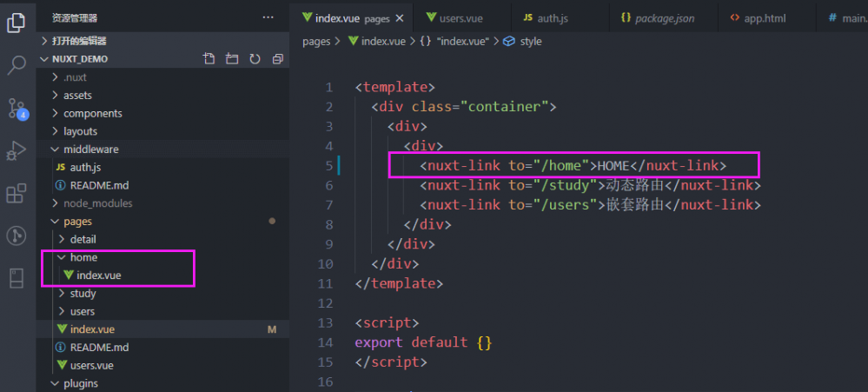The image size is (868, 392).
Task: Expand the detail folder
Action: pyautogui.click(x=162, y=239)
